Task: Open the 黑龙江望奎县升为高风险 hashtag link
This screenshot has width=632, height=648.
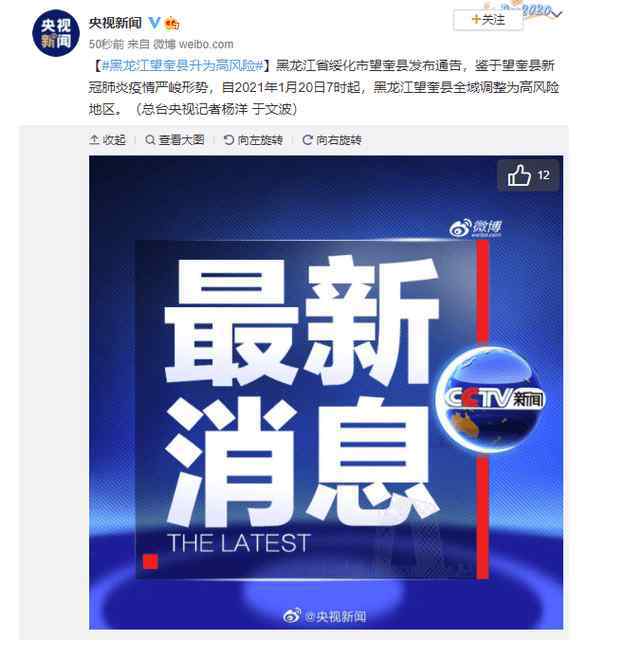Action: click(182, 65)
